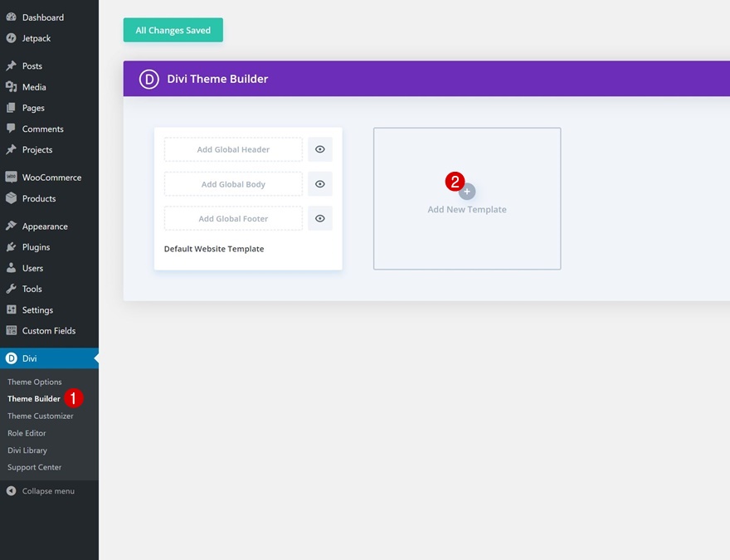This screenshot has height=560, width=730.
Task: Click the plus icon to add template
Action: click(x=467, y=192)
